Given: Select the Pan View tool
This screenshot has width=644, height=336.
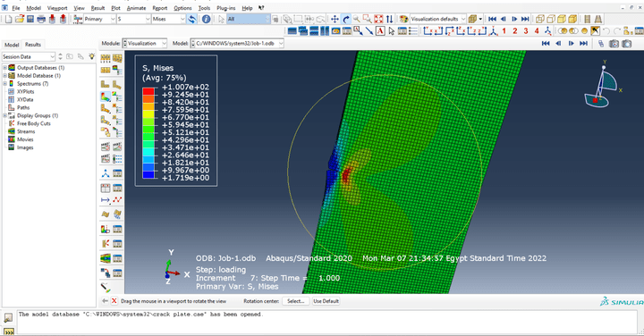Looking at the screenshot, I should tap(335, 19).
